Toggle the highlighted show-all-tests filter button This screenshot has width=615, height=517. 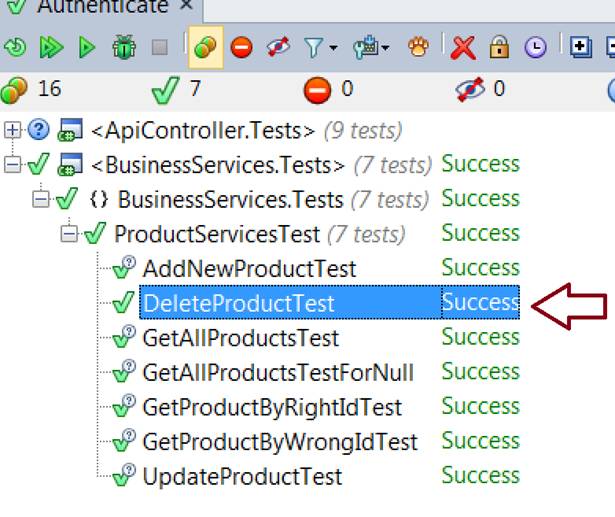click(205, 46)
